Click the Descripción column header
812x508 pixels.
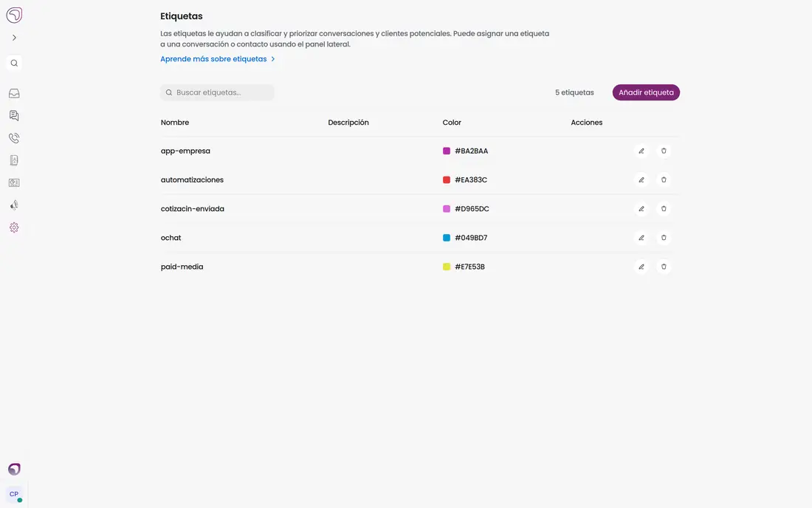pos(348,123)
